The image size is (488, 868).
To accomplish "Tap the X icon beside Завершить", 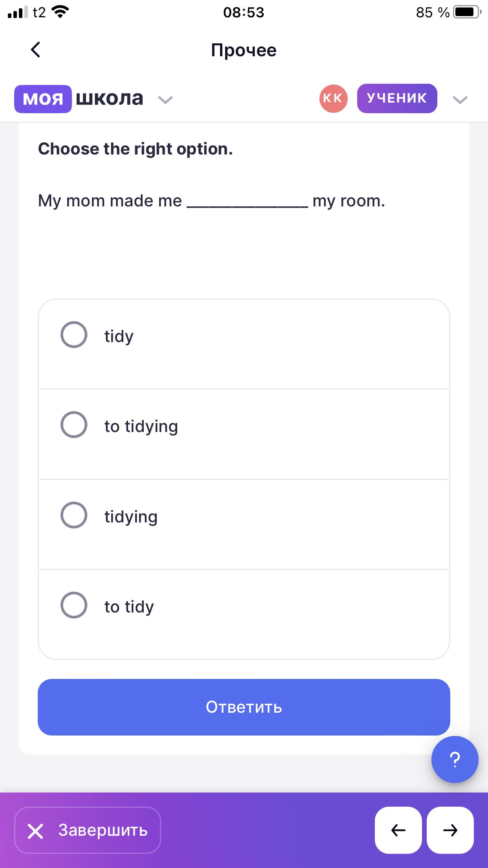I will [x=35, y=831].
